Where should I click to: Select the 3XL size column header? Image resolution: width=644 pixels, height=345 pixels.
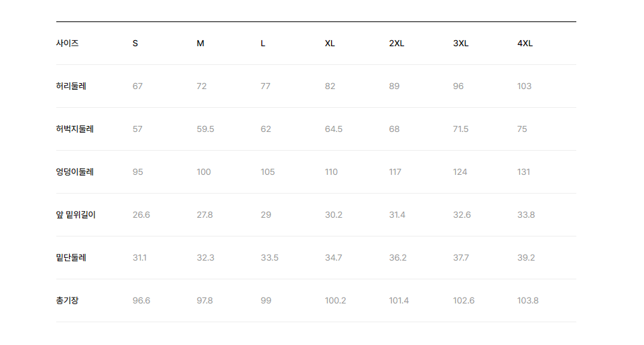[461, 44]
